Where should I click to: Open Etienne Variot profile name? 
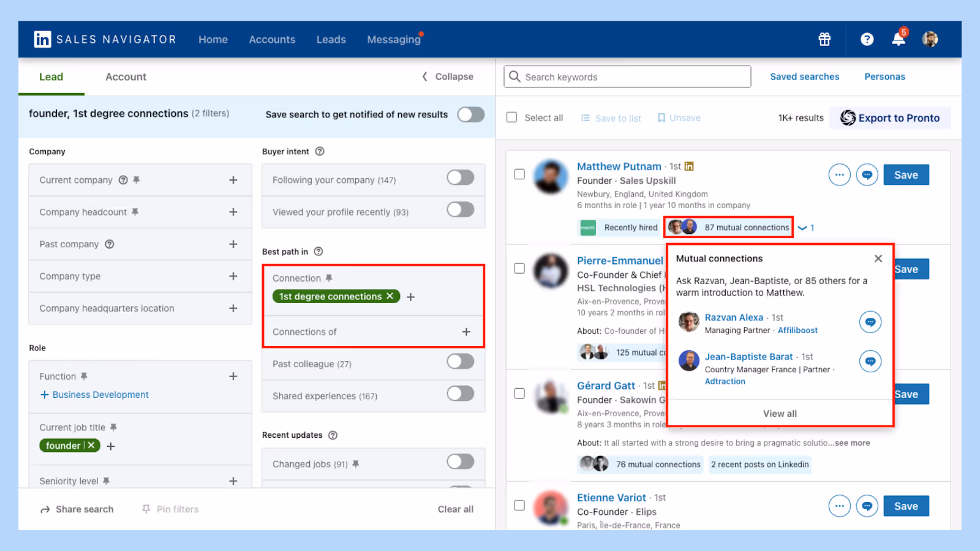tap(611, 498)
